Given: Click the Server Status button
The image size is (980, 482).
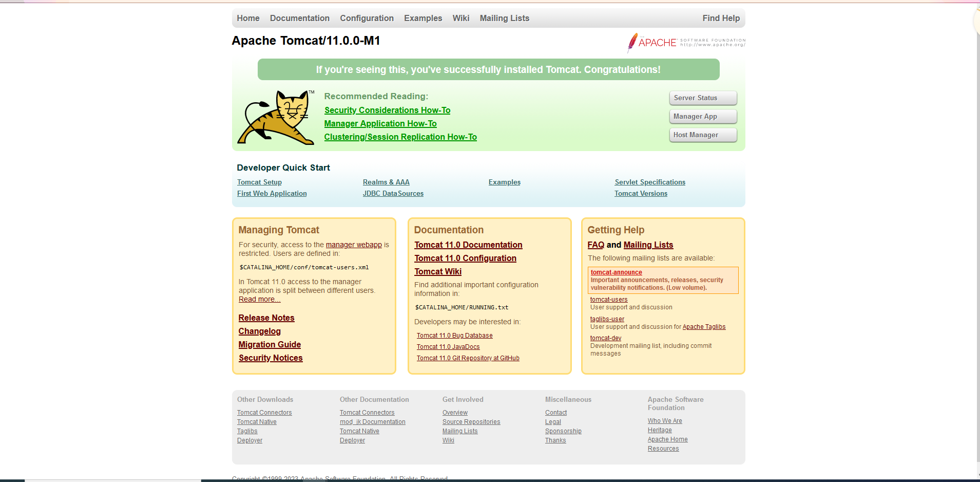Looking at the screenshot, I should (703, 98).
